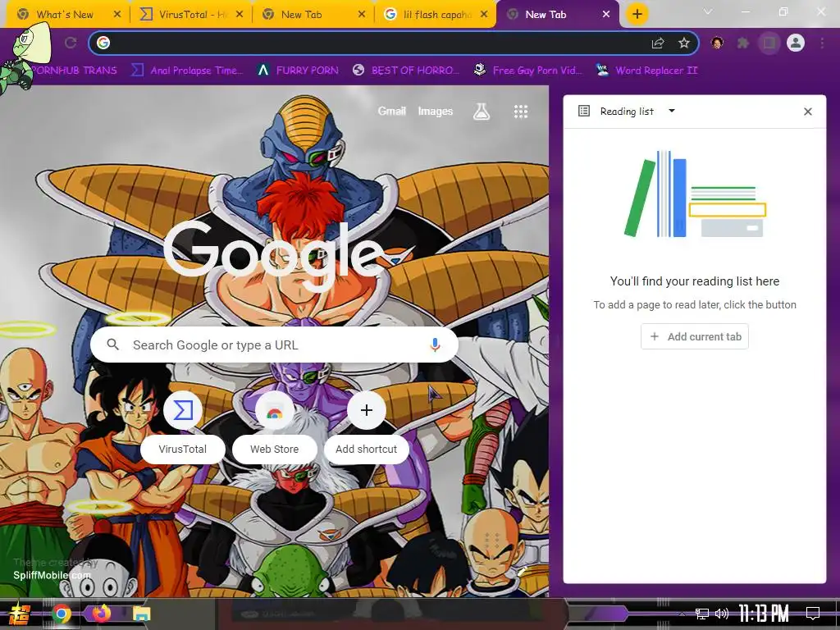The height and width of the screenshot is (630, 840).
Task: Start voice search with microphone icon
Action: [x=435, y=345]
